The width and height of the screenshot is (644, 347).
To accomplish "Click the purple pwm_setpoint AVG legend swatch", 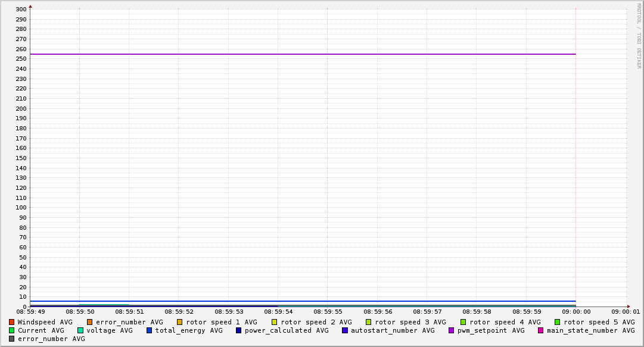I will [x=452, y=330].
